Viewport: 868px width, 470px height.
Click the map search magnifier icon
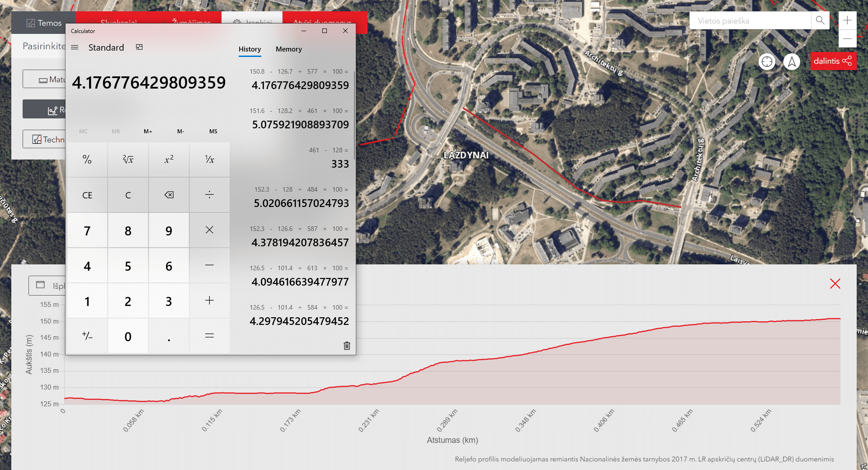(820, 20)
